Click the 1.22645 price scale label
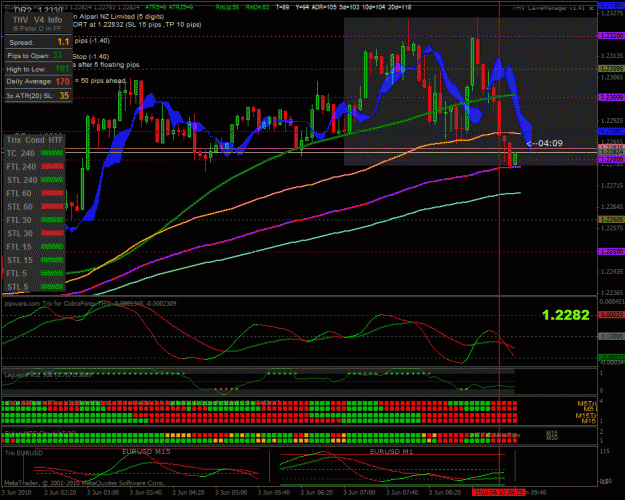625x500 pixels. coord(612,207)
